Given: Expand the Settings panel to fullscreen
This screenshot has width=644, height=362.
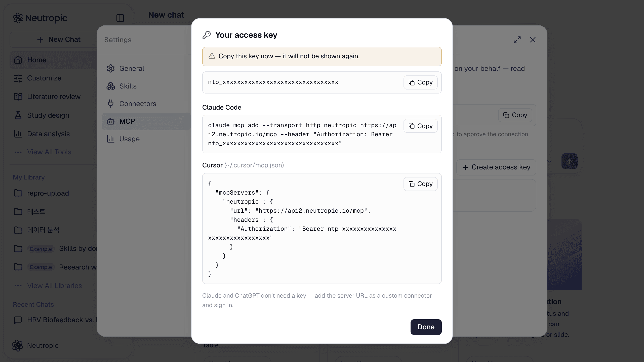Looking at the screenshot, I should (x=517, y=40).
